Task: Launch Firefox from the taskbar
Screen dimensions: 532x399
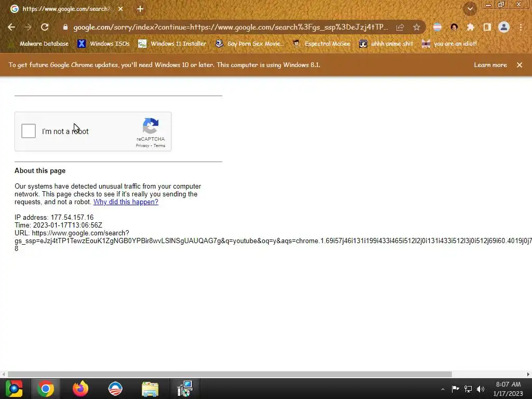Action: tap(81, 389)
